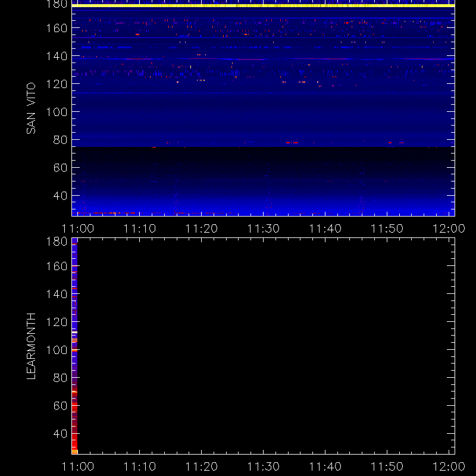Pick 11:50 time label under LEARMONTH plot
Image resolution: width=476 pixels, height=476 pixels.
tap(387, 466)
